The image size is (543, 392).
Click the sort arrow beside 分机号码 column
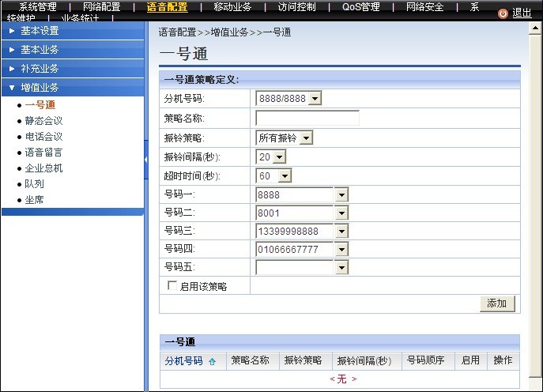[x=212, y=361]
